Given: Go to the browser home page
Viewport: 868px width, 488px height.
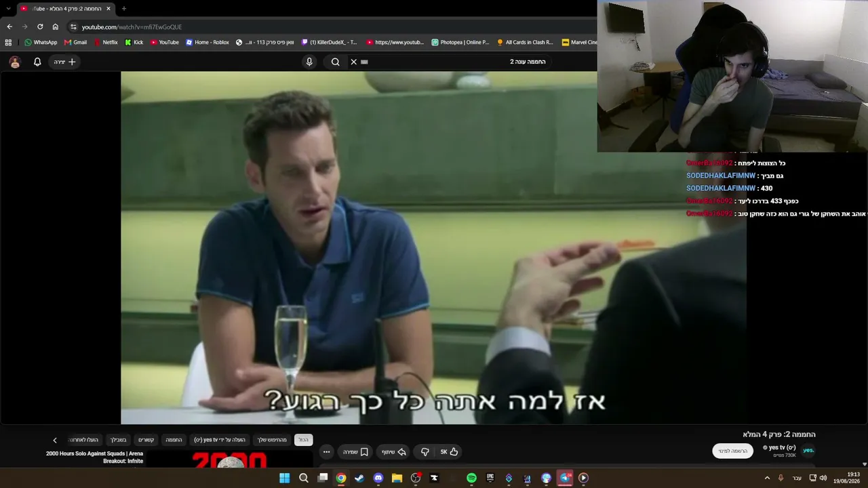Looking at the screenshot, I should [56, 26].
